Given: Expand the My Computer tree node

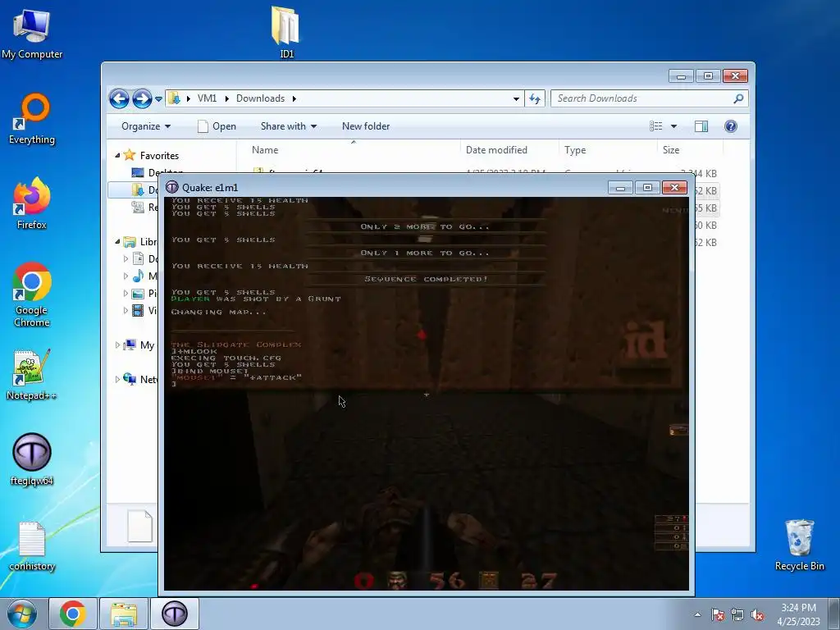Looking at the screenshot, I should (x=117, y=345).
